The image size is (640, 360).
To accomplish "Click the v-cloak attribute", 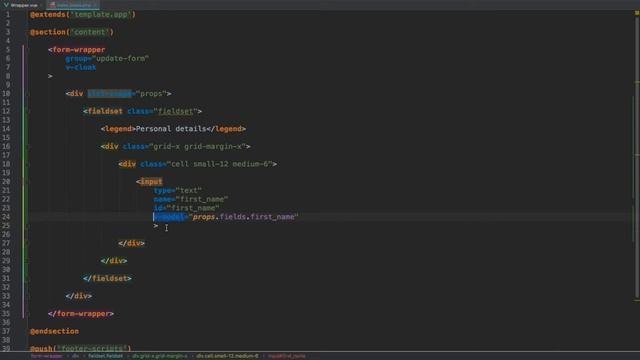I will pos(80,67).
